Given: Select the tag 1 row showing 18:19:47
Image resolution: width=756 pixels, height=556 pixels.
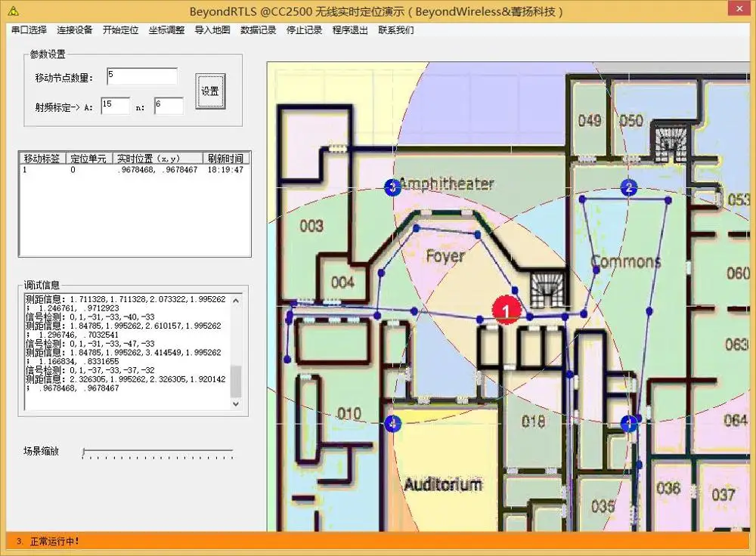Looking at the screenshot, I should pos(134,169).
